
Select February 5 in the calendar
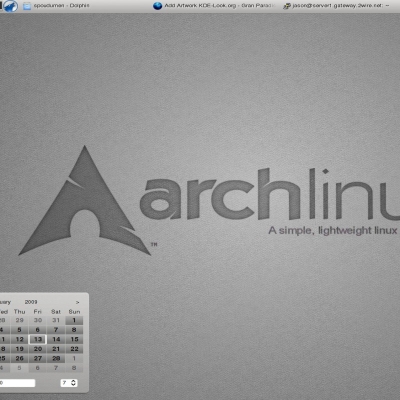click(19, 330)
